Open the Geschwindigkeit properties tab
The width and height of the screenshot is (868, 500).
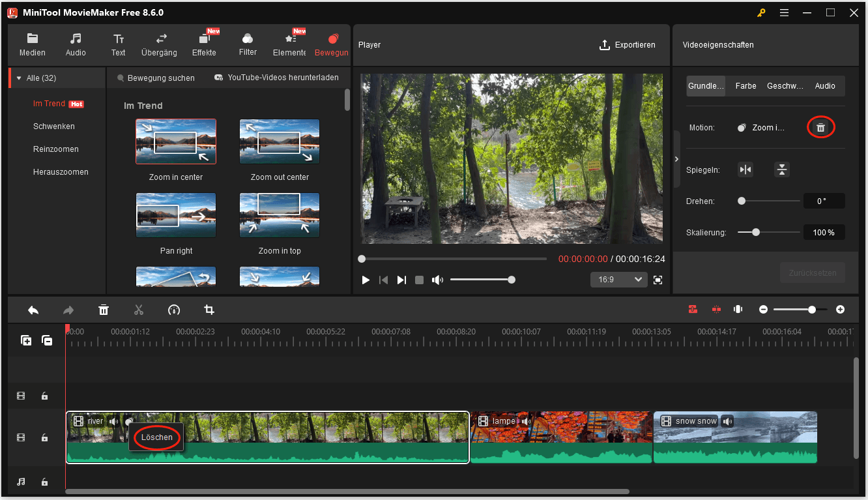785,86
